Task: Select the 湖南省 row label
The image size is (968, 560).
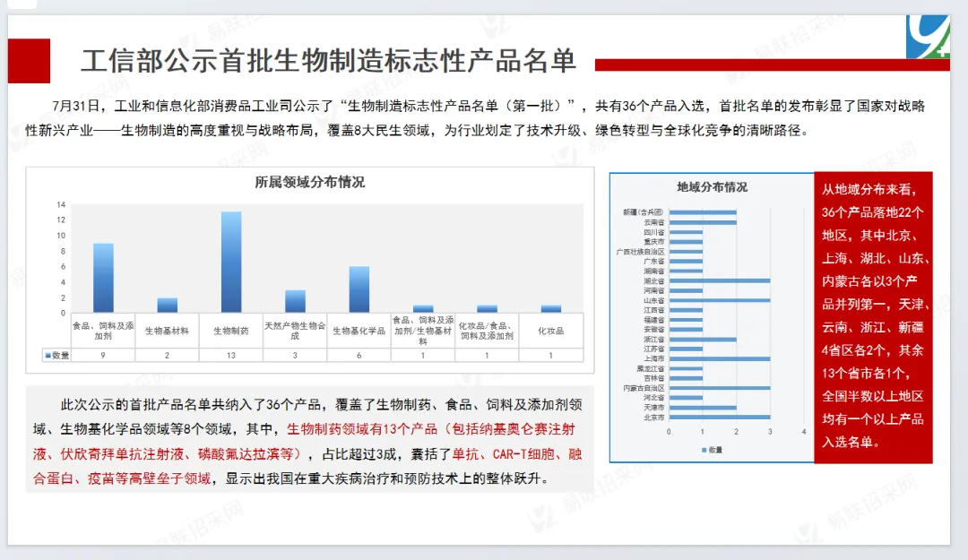Action: tap(653, 271)
